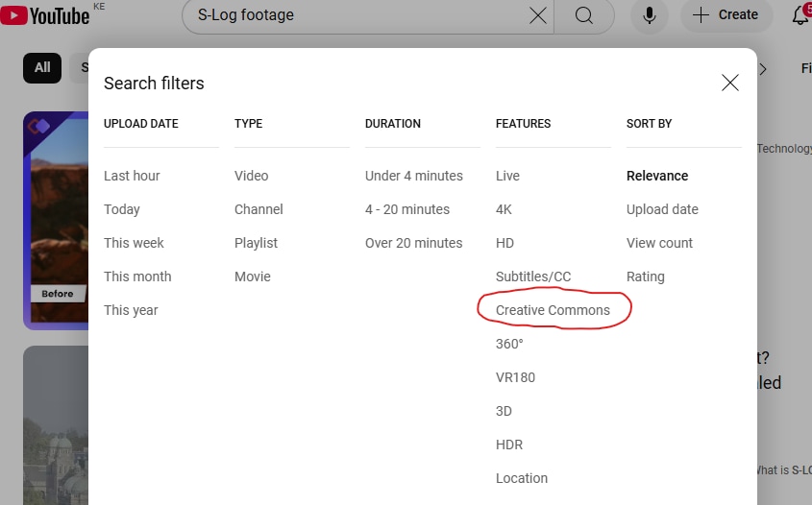Image resolution: width=812 pixels, height=505 pixels.
Task: Select the HDR feature filter
Action: [x=509, y=445]
